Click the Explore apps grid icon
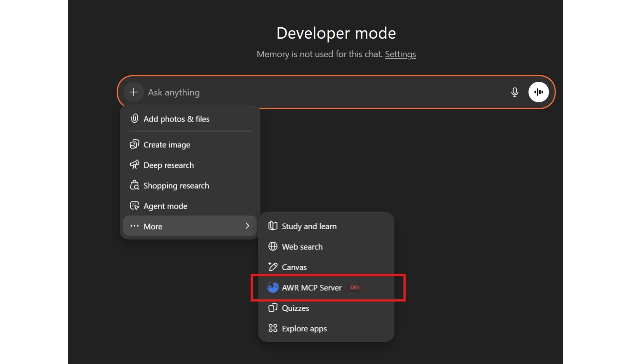 click(x=273, y=328)
